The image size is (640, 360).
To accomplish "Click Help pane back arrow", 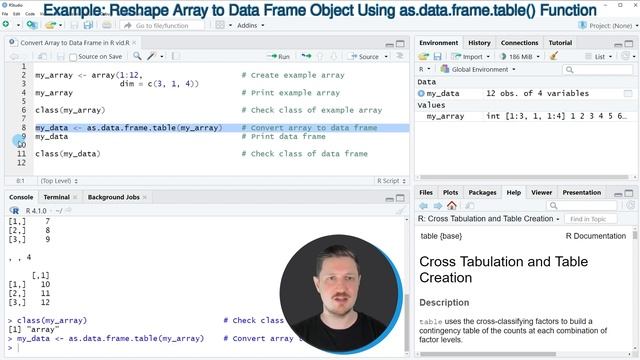I will (x=424, y=206).
